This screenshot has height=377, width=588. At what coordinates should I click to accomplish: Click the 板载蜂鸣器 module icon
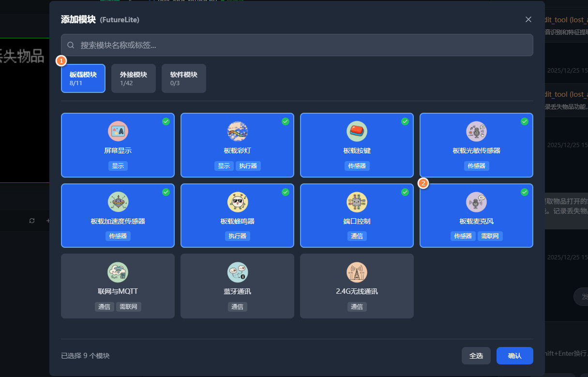pos(237,202)
